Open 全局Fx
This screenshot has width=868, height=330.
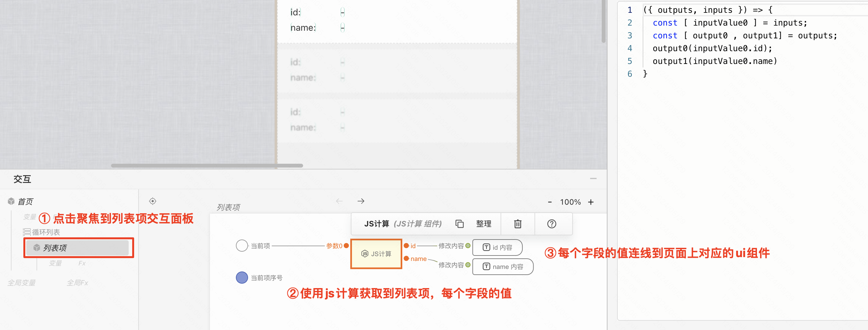click(x=77, y=283)
